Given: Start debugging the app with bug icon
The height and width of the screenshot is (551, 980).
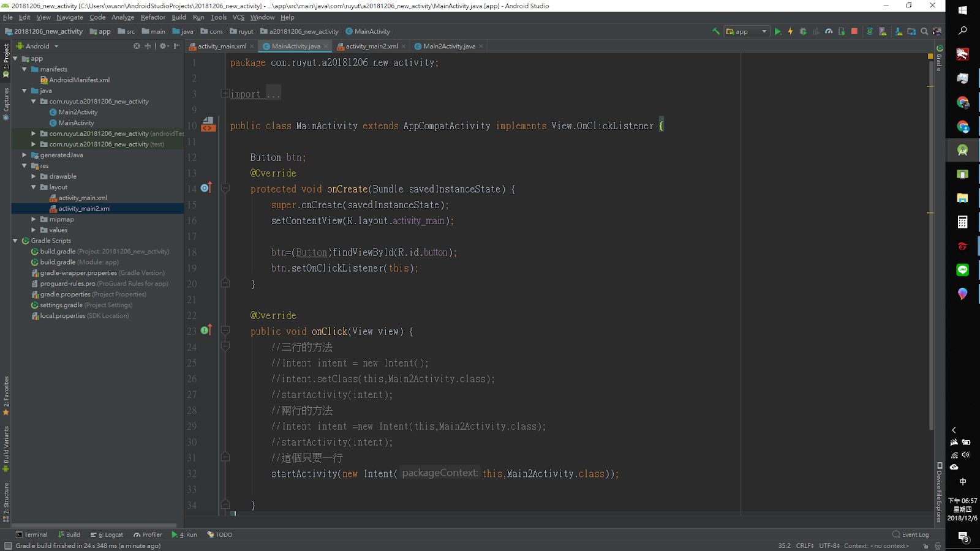Looking at the screenshot, I should [803, 31].
